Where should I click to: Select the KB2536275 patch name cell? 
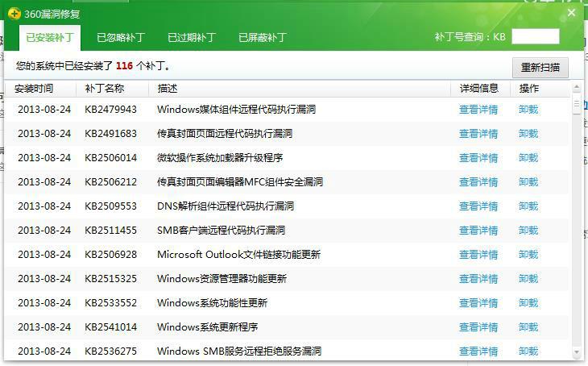[110, 351]
